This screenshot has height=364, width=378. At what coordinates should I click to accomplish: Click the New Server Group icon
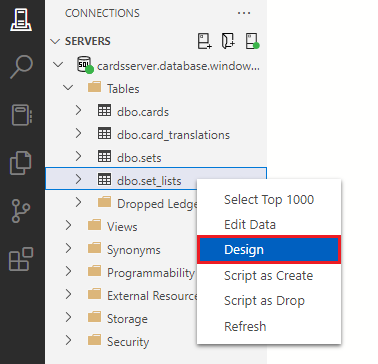click(228, 41)
